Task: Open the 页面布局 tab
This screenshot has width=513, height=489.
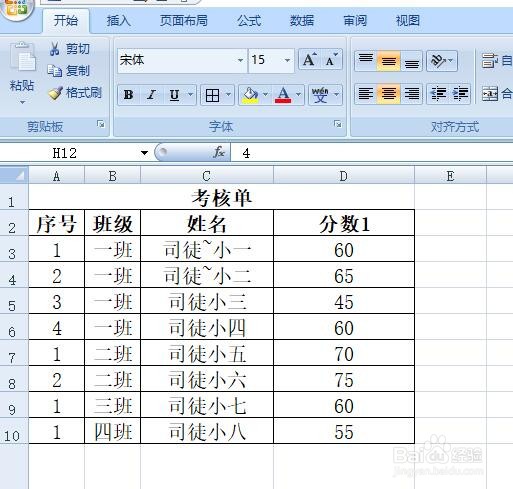Action: coord(183,21)
